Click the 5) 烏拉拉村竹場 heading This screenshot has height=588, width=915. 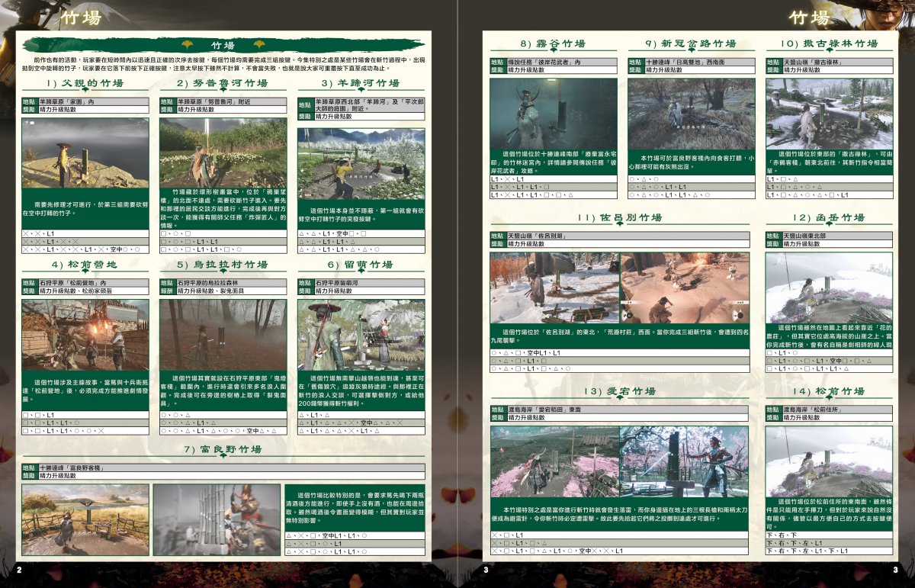(223, 265)
